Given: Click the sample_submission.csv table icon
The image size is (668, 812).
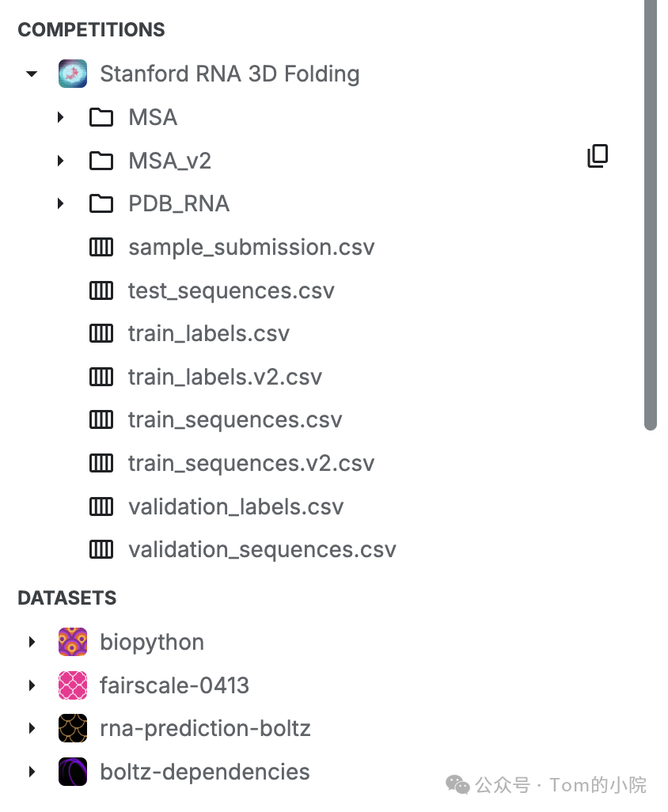Looking at the screenshot, I should 101,248.
